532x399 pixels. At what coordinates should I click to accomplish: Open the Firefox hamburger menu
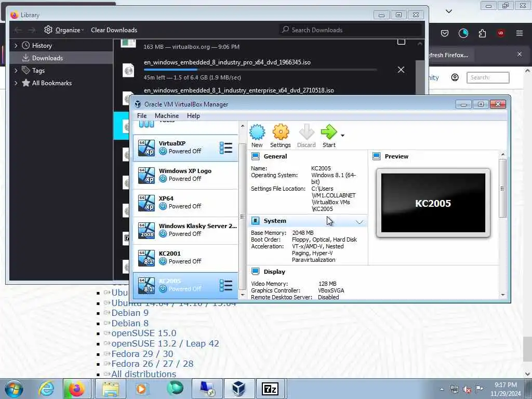(520, 33)
